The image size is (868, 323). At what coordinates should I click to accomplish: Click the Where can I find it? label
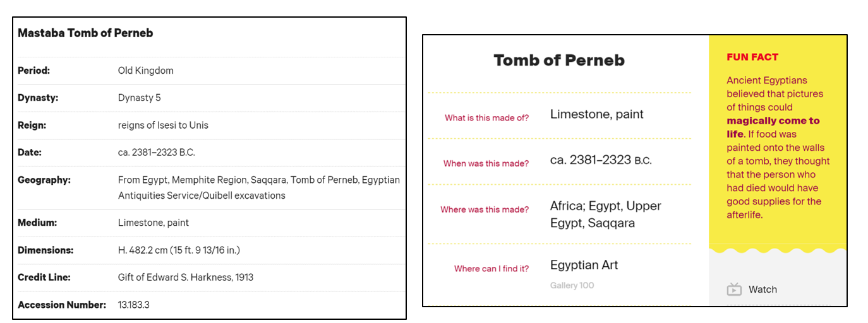coord(491,269)
